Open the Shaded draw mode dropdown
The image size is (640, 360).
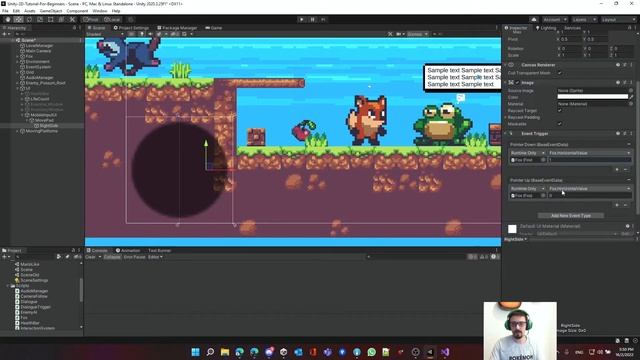105,34
